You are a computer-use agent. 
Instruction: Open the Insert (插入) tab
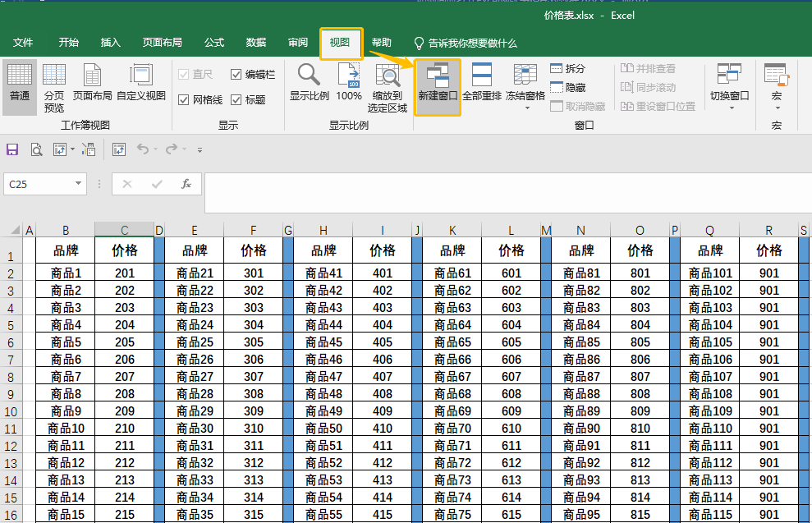click(x=110, y=43)
